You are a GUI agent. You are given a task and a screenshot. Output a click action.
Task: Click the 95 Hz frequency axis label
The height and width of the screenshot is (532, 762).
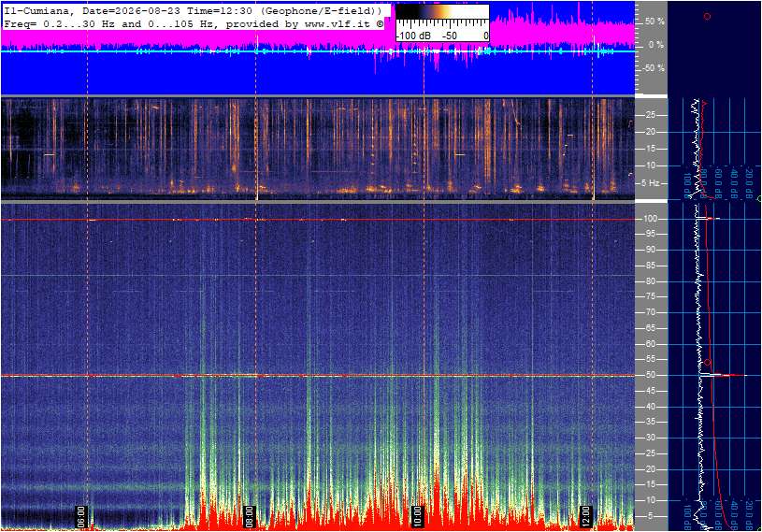point(650,234)
